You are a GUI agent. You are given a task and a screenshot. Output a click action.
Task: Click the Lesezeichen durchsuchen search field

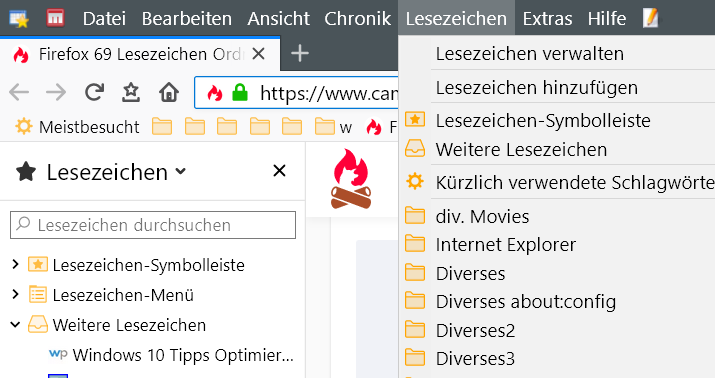153,225
